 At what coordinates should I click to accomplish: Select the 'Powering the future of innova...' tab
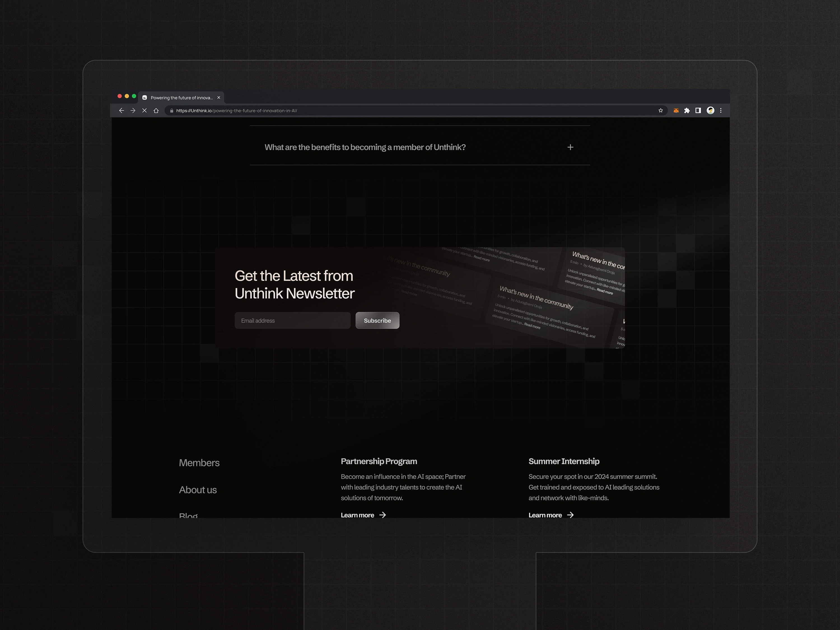(181, 98)
